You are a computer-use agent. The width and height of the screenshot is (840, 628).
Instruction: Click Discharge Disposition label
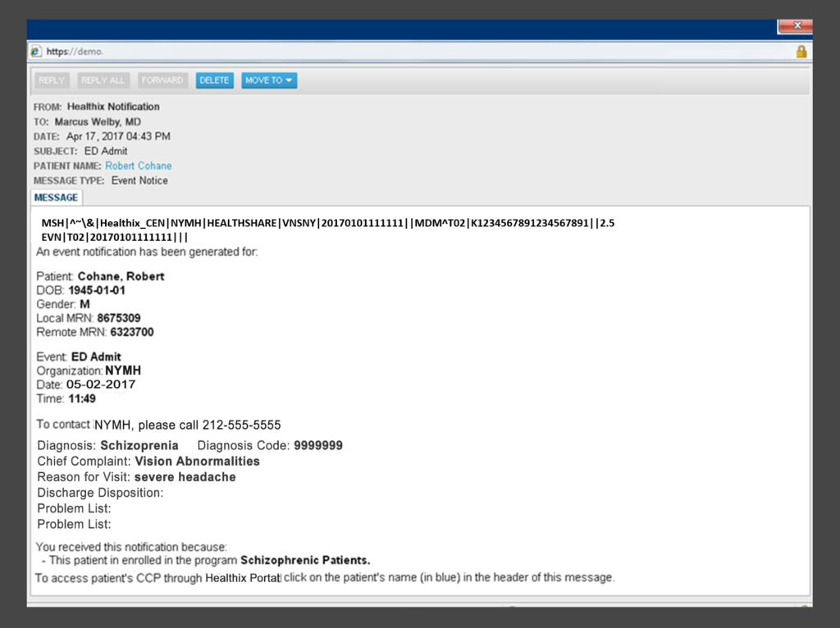tap(100, 493)
